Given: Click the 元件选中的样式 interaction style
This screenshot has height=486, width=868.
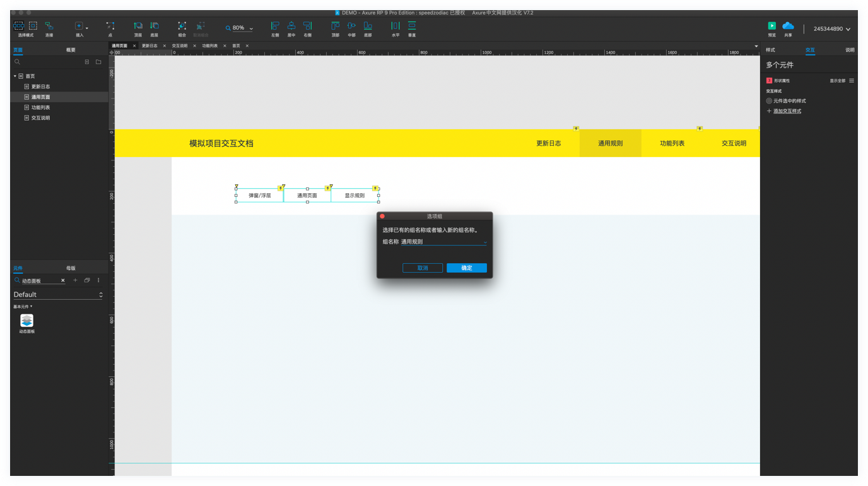Looking at the screenshot, I should pyautogui.click(x=786, y=101).
